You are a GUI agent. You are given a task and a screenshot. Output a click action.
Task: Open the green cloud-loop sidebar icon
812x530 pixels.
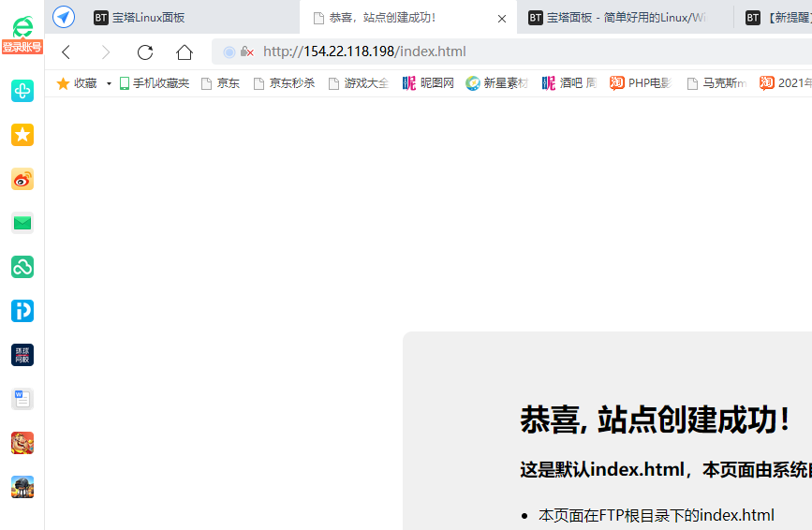[22, 267]
